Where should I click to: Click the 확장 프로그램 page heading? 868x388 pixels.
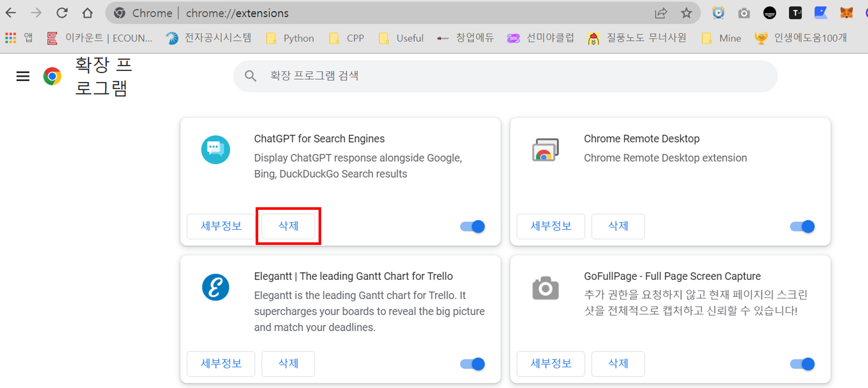point(104,76)
